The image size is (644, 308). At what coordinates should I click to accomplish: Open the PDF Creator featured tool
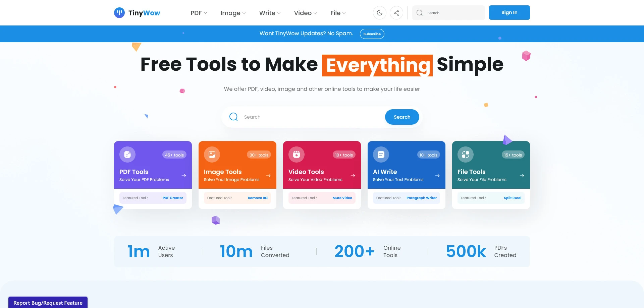pos(173,198)
